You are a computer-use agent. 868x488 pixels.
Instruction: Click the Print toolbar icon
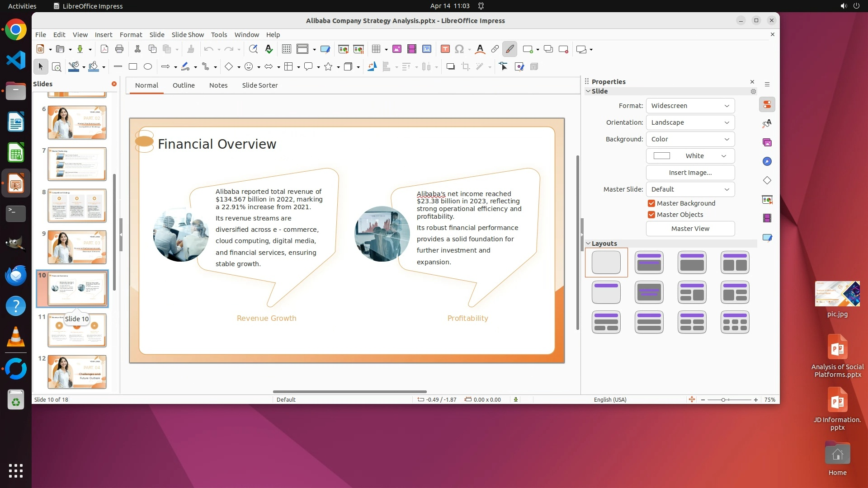point(119,49)
